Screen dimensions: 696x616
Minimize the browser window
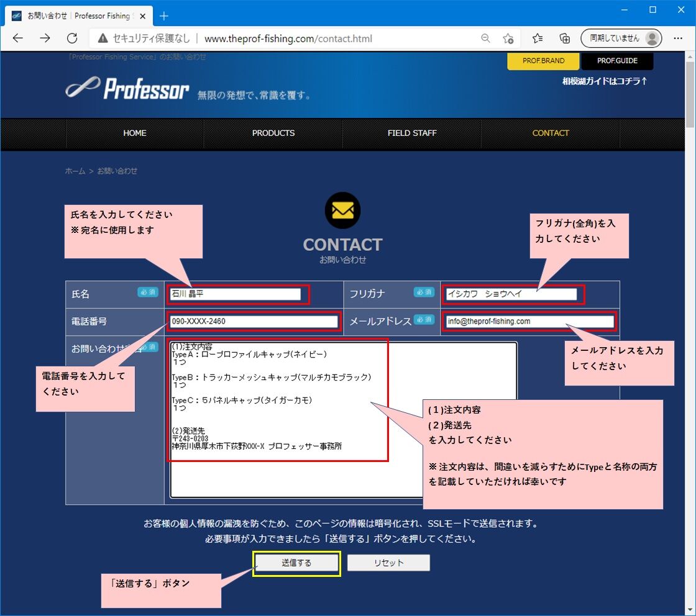click(625, 10)
